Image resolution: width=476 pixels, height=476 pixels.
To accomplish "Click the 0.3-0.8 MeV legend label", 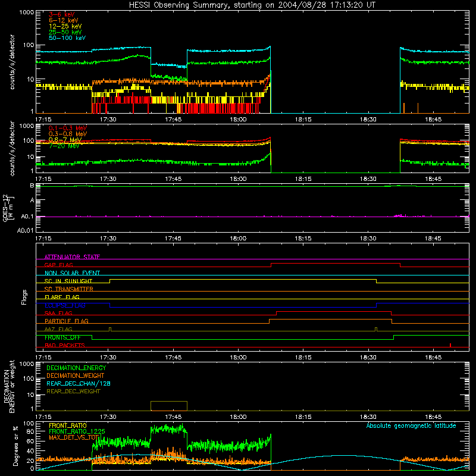I will point(68,134).
